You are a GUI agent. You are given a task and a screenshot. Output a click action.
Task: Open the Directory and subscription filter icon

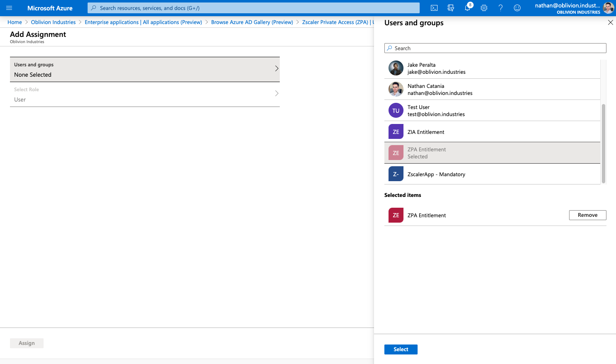click(451, 8)
